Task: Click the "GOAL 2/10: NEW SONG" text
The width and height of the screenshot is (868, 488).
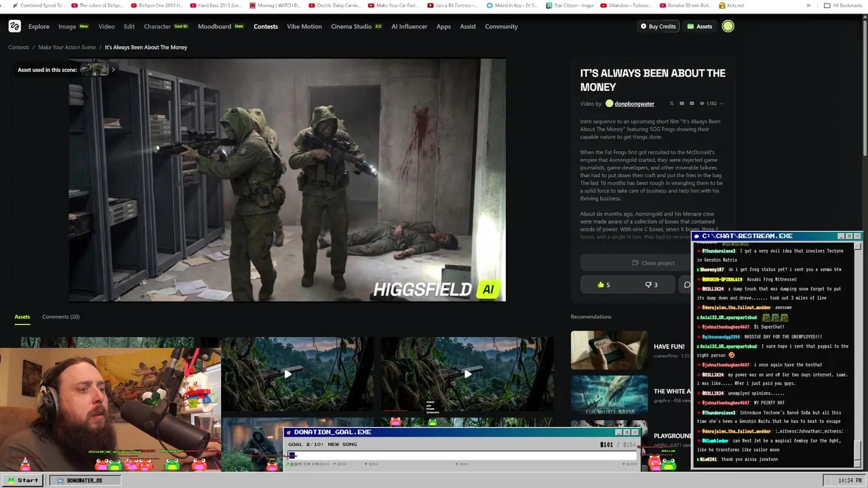Action: 322,445
